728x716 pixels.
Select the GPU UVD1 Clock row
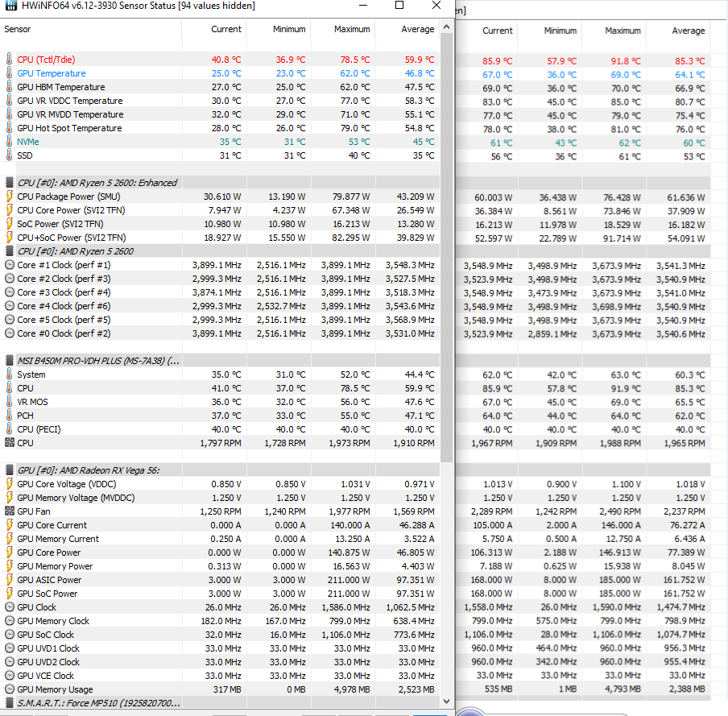[x=220, y=648]
